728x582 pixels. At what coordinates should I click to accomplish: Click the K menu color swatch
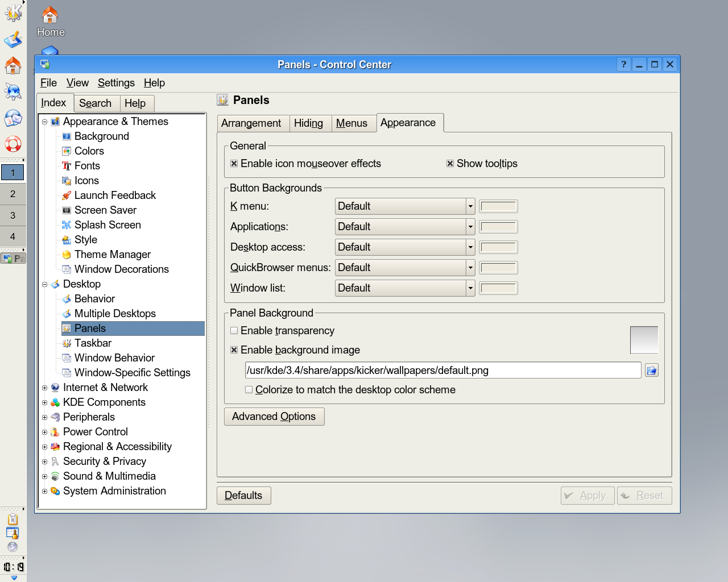(x=498, y=206)
